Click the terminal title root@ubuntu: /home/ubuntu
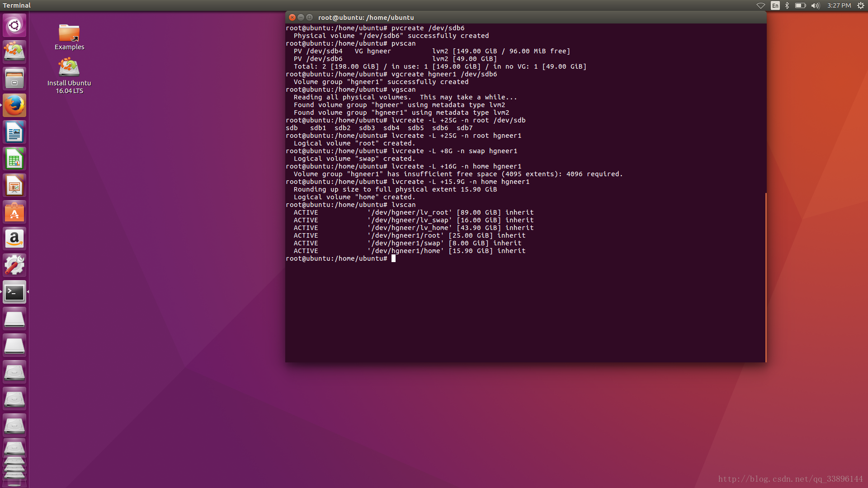Viewport: 868px width, 488px height. [366, 18]
